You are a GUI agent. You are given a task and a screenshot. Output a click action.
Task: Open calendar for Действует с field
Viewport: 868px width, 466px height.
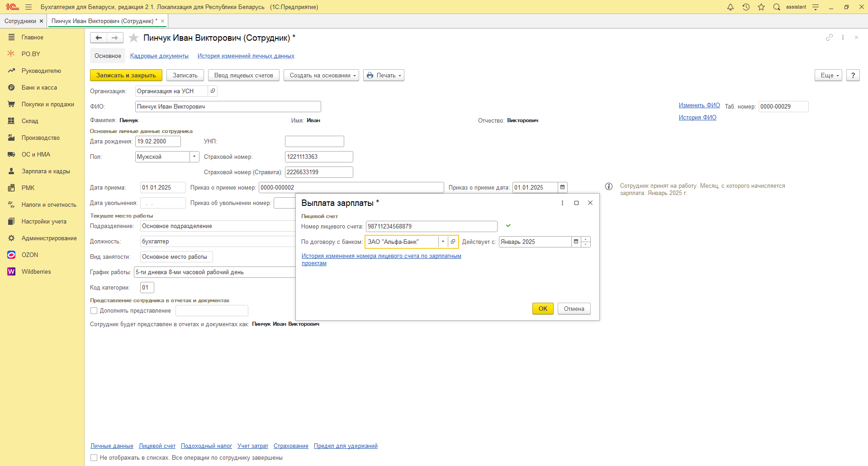[576, 242]
